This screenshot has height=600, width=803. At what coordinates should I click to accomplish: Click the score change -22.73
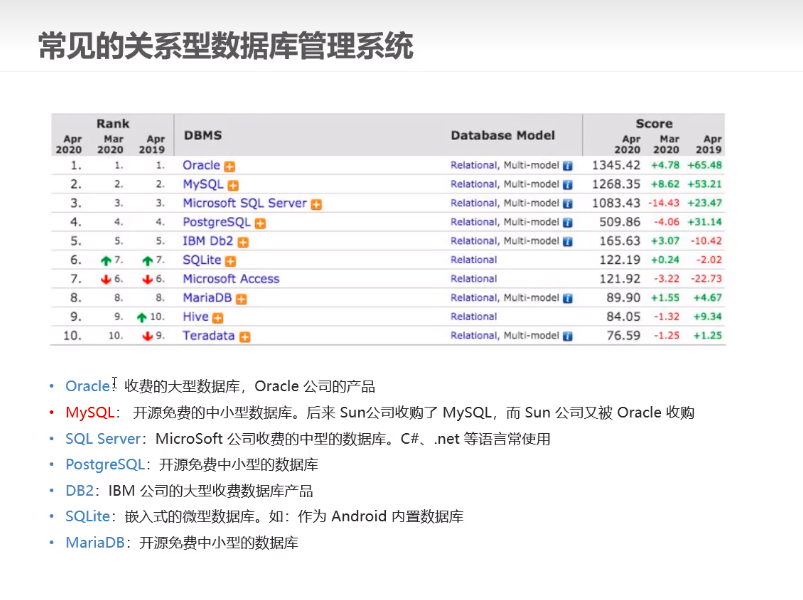tap(706, 279)
